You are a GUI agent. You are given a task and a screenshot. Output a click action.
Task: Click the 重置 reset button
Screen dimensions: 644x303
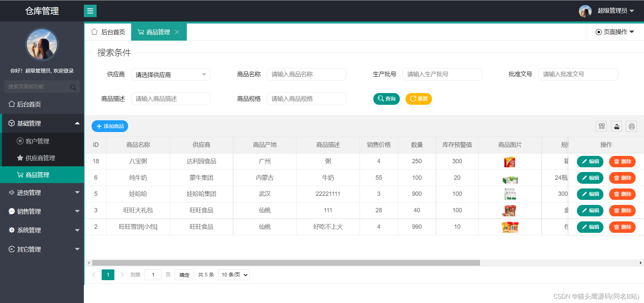pyautogui.click(x=419, y=99)
